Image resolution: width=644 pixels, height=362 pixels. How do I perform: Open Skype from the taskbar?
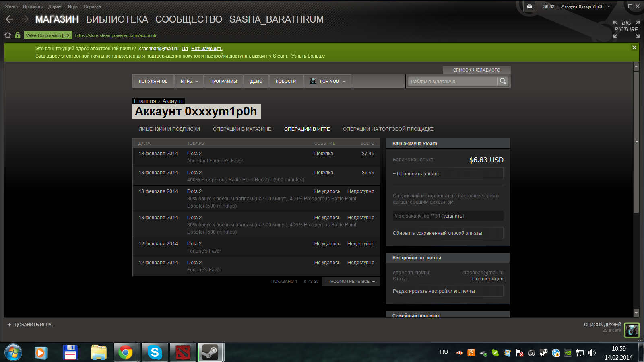pos(155,353)
